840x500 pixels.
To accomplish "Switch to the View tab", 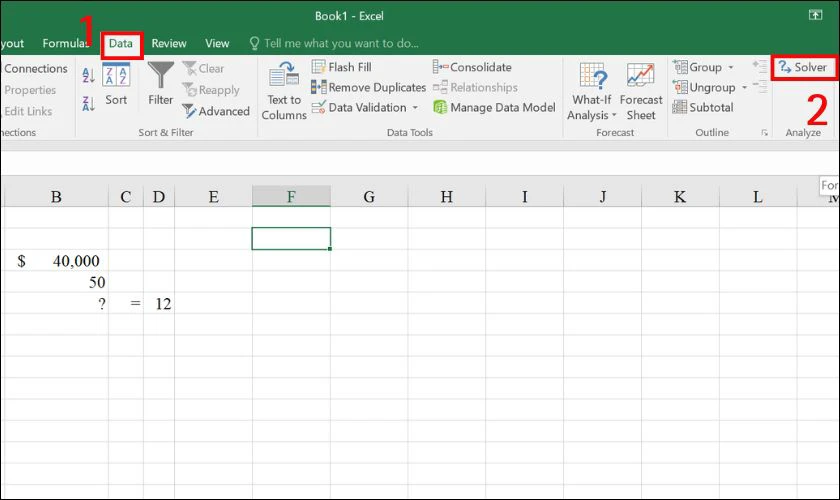I will point(217,43).
